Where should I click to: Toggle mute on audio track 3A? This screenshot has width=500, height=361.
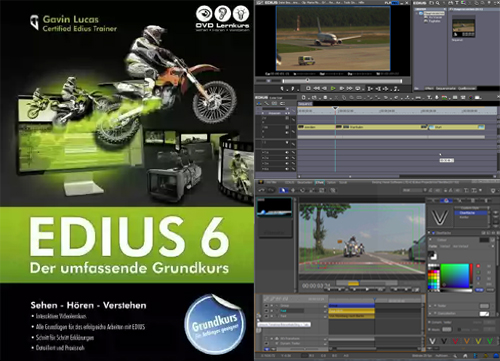(x=287, y=163)
